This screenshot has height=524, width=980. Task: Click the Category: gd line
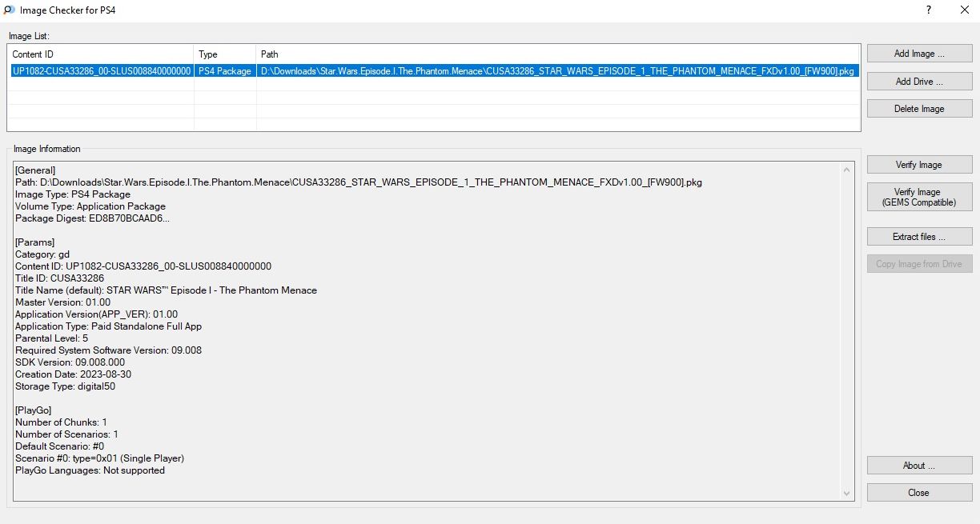coord(42,254)
